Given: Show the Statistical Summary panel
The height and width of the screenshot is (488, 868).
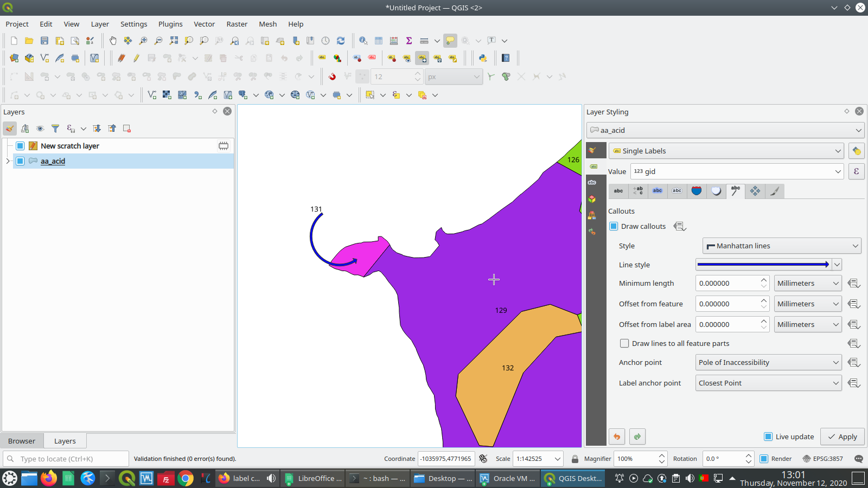Looking at the screenshot, I should coord(409,41).
